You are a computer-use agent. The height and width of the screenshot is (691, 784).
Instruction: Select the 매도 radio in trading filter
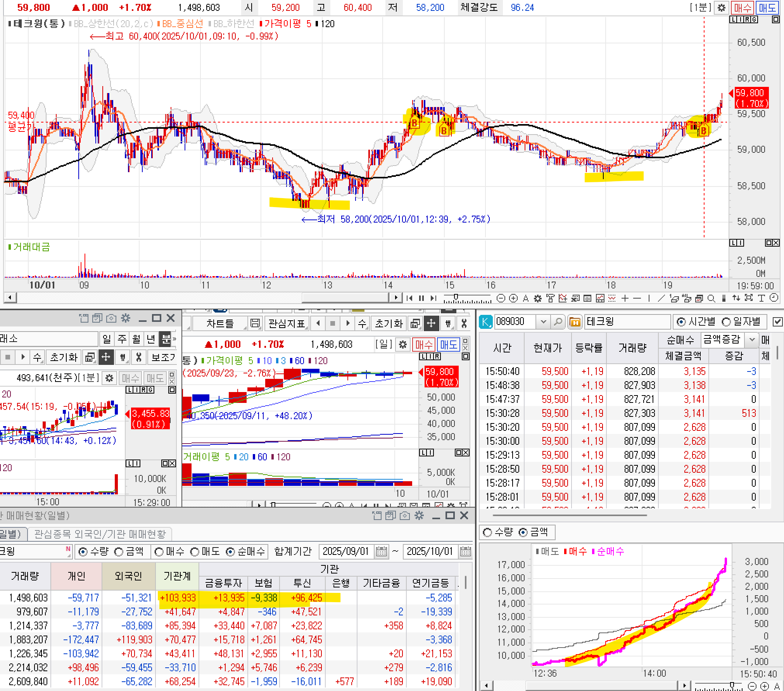(x=195, y=551)
